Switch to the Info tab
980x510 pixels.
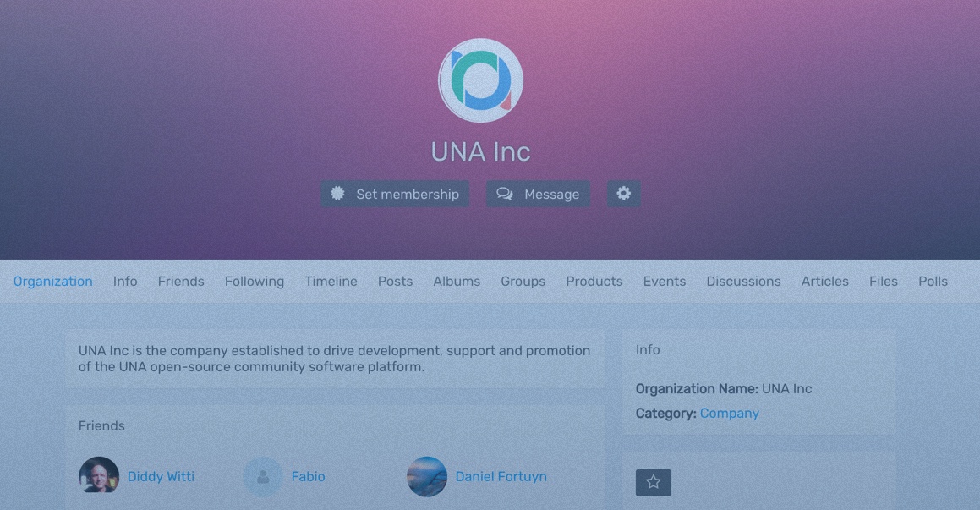(x=125, y=282)
